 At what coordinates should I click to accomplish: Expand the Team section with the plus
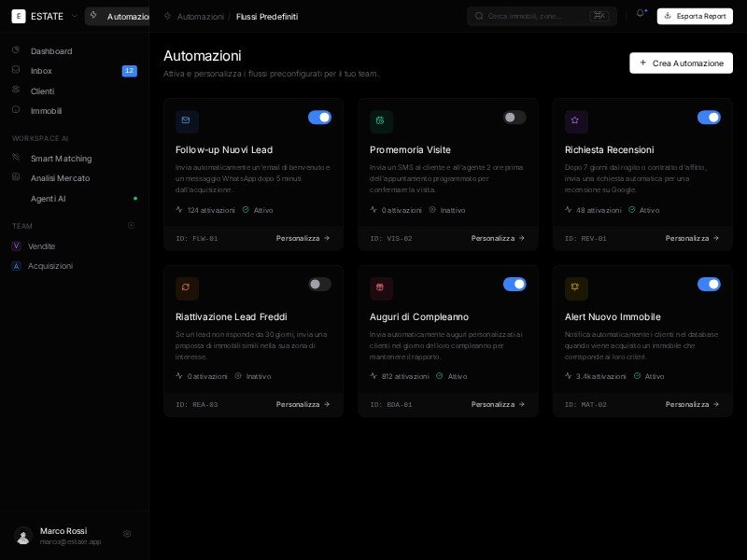(132, 227)
